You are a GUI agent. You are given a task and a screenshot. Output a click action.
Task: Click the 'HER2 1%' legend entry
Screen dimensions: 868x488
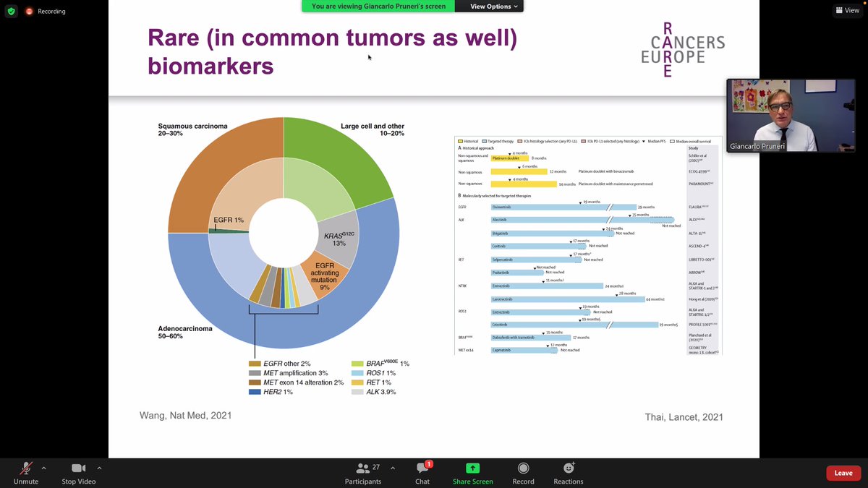271,392
